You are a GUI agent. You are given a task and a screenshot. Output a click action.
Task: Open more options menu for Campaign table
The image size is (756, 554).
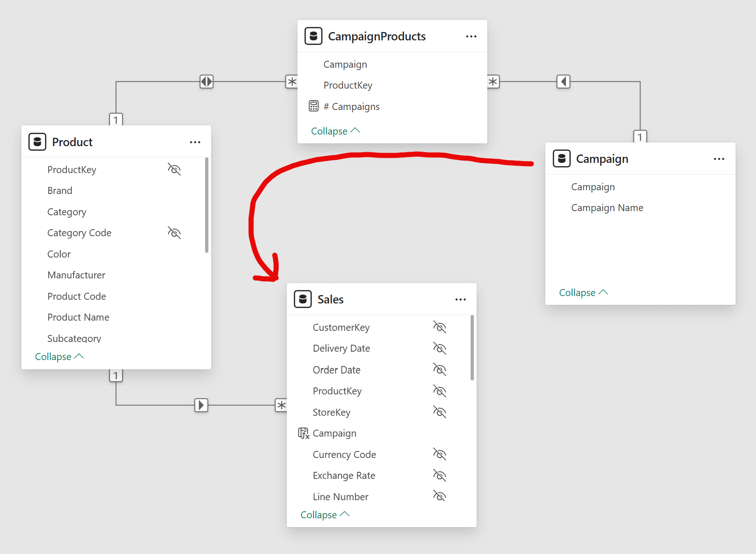tap(718, 159)
